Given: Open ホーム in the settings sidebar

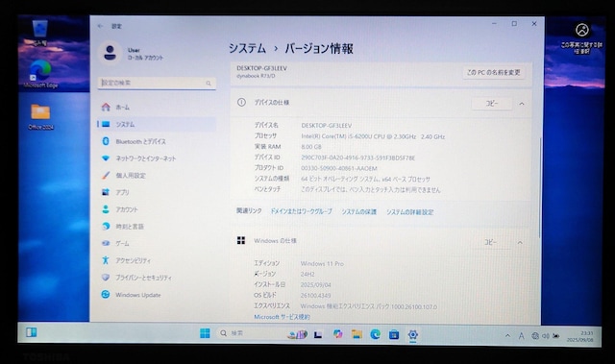Looking at the screenshot, I should [x=157, y=107].
